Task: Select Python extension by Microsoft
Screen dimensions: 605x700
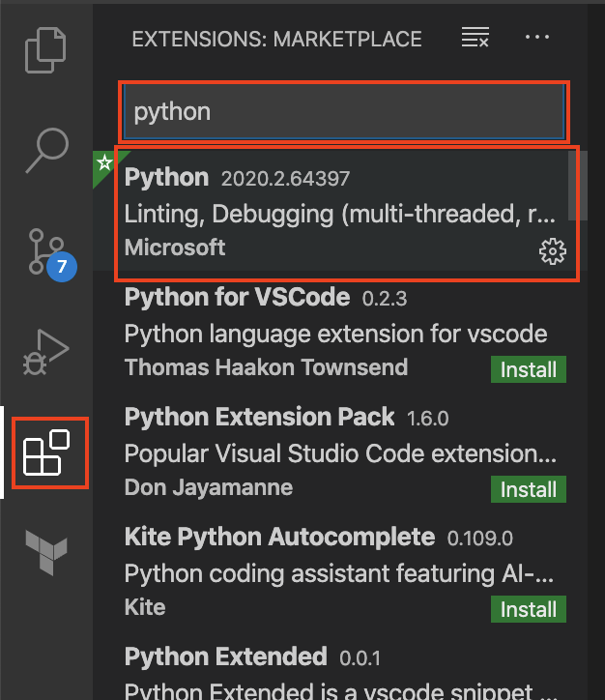Action: 340,211
